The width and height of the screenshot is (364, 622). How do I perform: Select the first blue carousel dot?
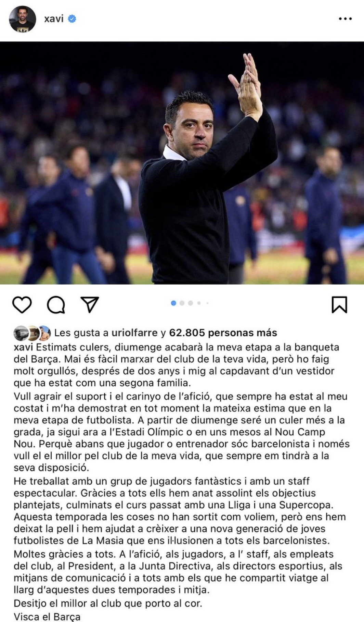173,303
